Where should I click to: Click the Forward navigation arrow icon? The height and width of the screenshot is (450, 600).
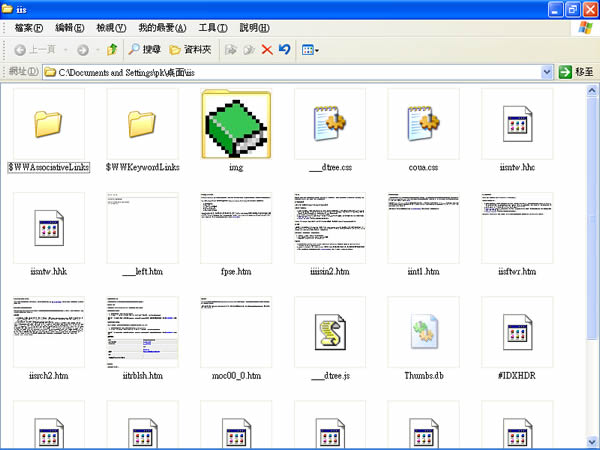click(x=83, y=50)
